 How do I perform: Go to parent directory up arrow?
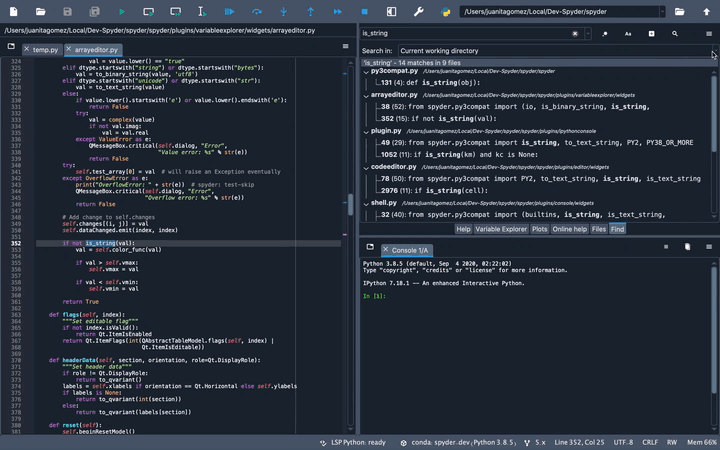[x=707, y=11]
